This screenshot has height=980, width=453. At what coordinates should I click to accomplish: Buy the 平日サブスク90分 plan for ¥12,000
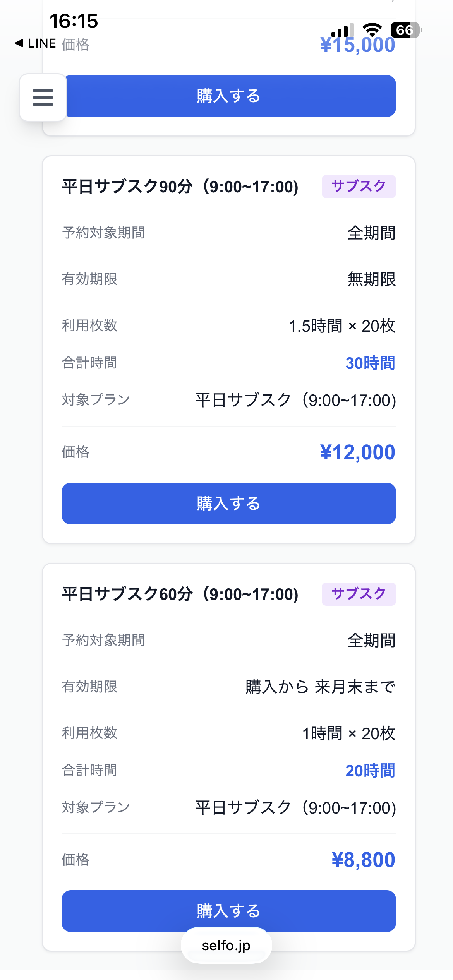(x=228, y=503)
